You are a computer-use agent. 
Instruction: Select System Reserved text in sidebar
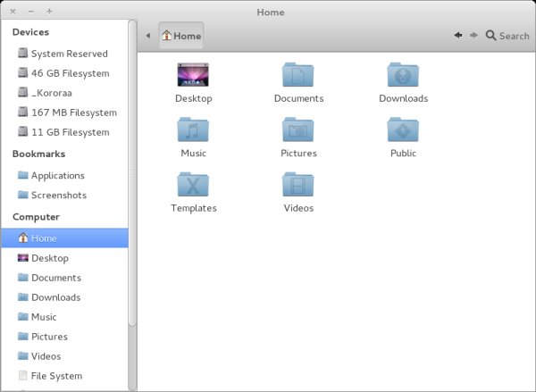[70, 54]
